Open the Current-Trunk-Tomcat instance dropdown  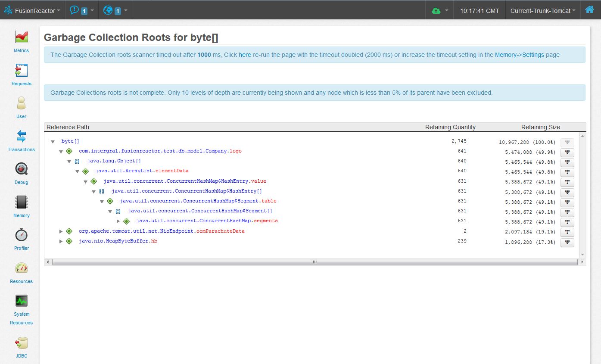(x=542, y=11)
